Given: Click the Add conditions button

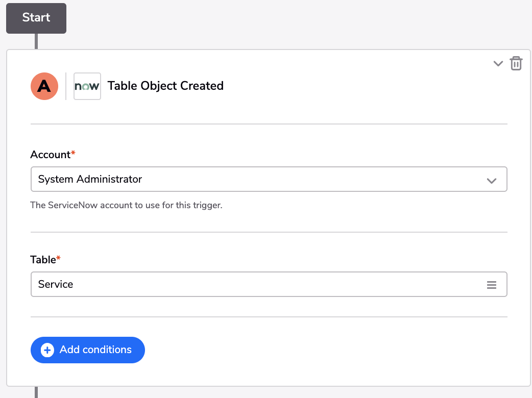Looking at the screenshot, I should click(88, 350).
